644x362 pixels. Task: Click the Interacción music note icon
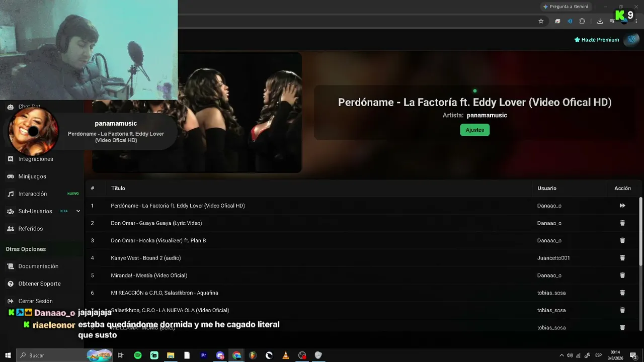[x=10, y=194]
